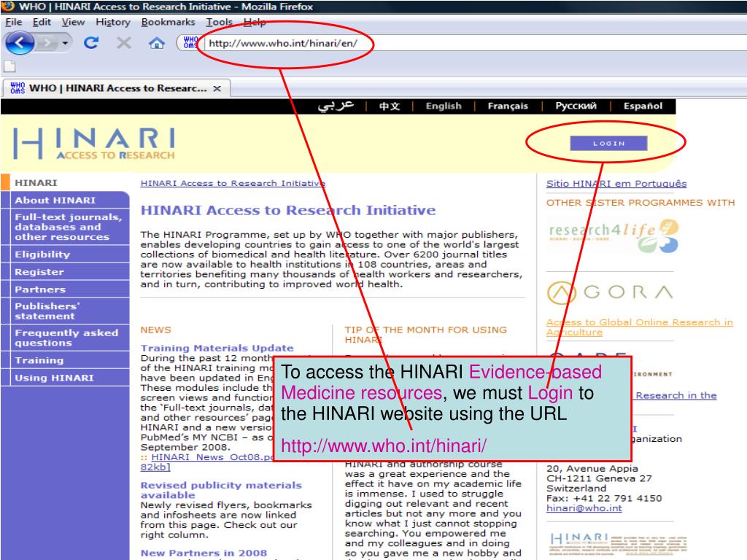747x560 pixels.
Task: Open the Help menu
Action: pos(255,22)
